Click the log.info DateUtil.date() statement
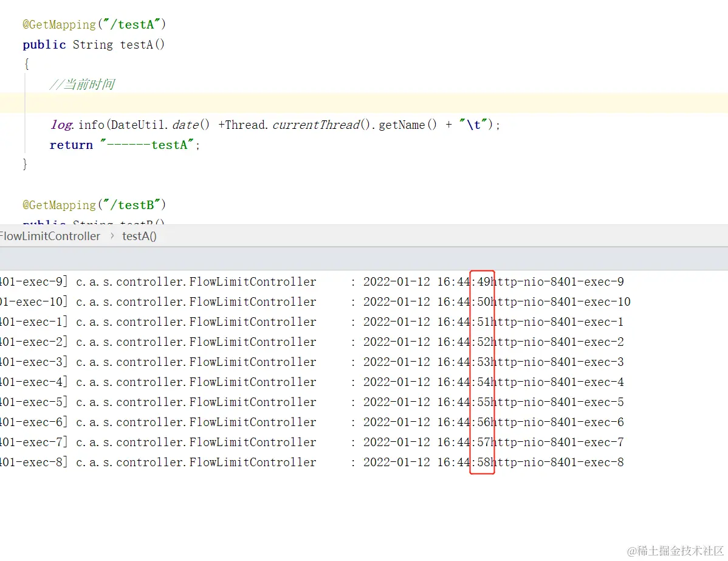The width and height of the screenshot is (728, 561). pyautogui.click(x=275, y=125)
